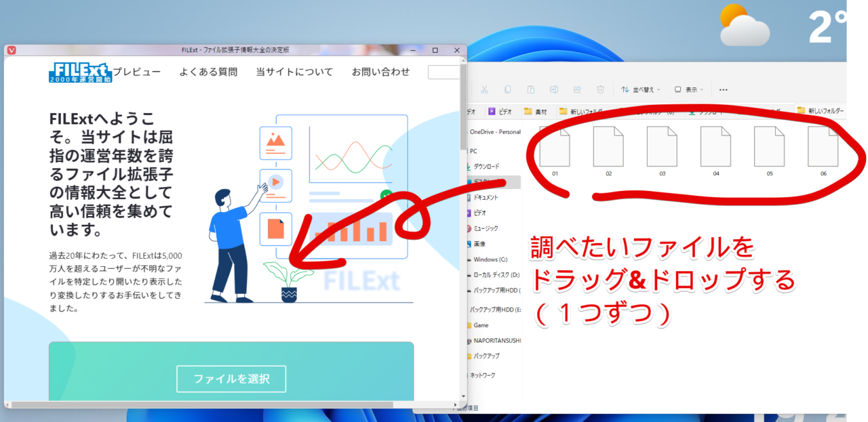Select file icon 03 in Explorer
Image resolution: width=868 pixels, height=422 pixels.
click(x=663, y=146)
